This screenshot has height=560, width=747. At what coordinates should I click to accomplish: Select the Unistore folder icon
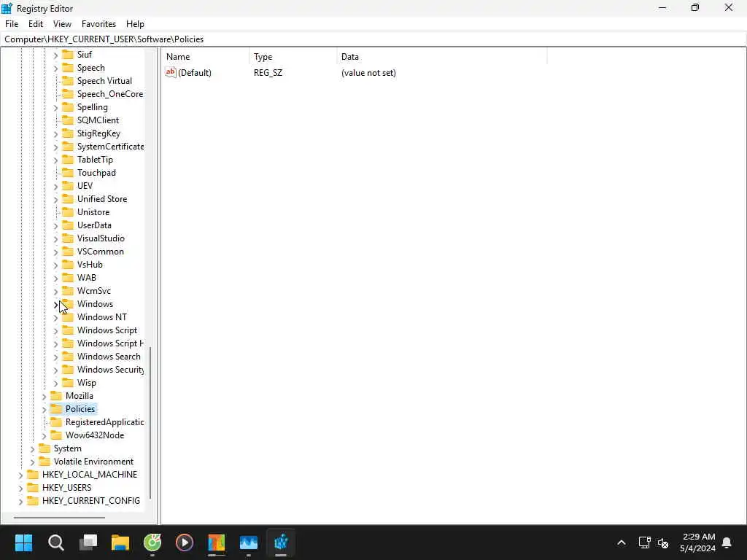(x=68, y=212)
